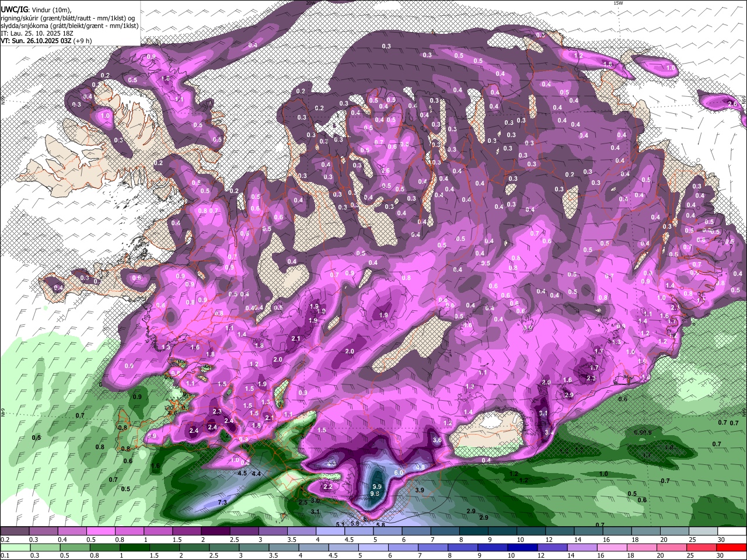
Task: Click the '9.9' precipitation value on the map
Action: tap(377, 487)
